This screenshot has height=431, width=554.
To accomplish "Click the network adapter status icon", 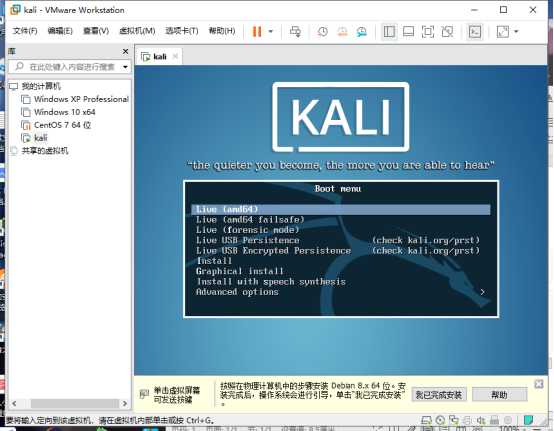I will tap(454, 420).
